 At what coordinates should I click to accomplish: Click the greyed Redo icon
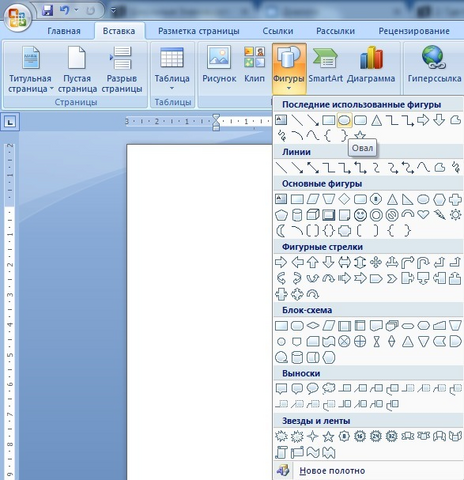(90, 11)
